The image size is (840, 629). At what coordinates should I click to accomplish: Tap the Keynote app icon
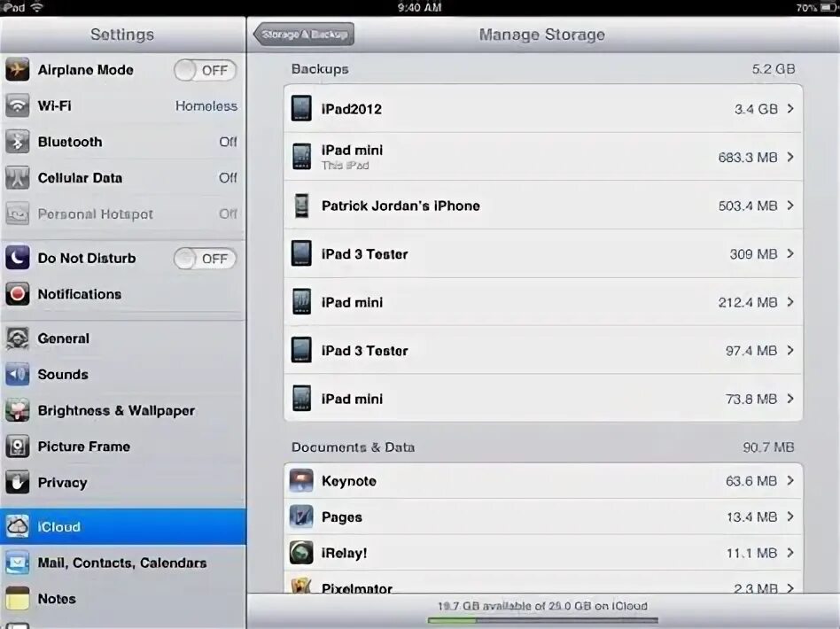point(301,480)
